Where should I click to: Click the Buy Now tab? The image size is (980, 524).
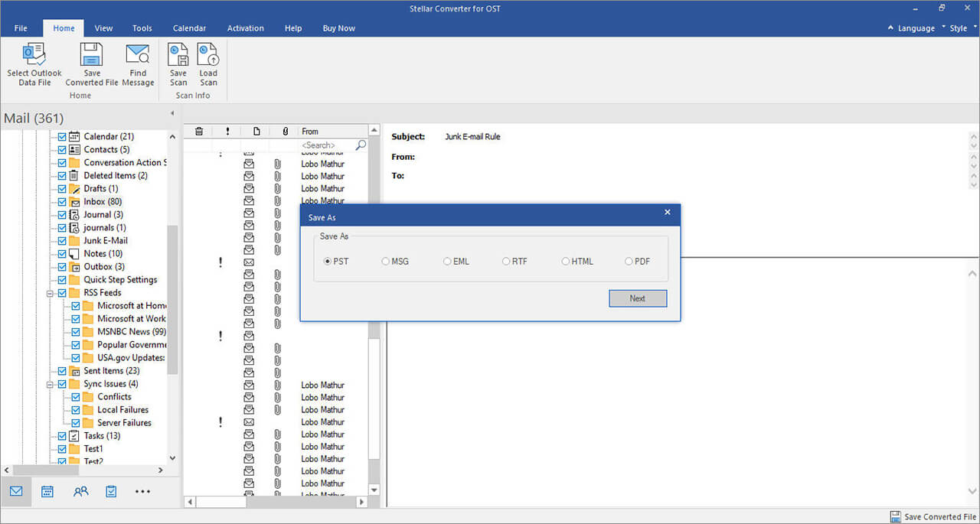339,28
